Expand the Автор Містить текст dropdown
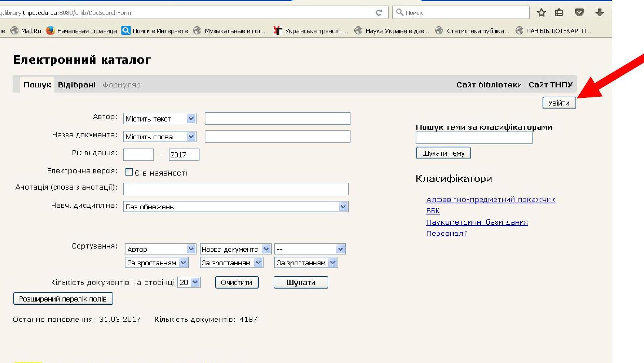 pyautogui.click(x=160, y=119)
